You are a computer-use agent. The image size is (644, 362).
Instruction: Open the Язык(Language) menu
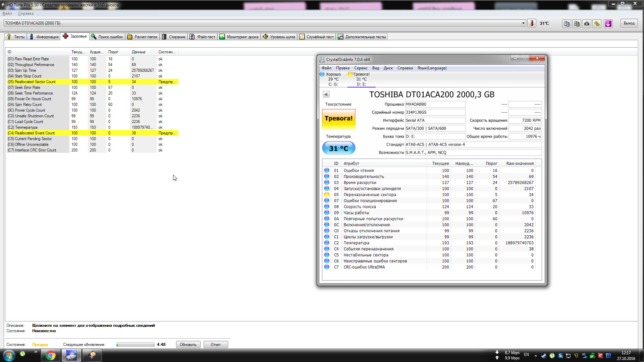click(x=432, y=68)
